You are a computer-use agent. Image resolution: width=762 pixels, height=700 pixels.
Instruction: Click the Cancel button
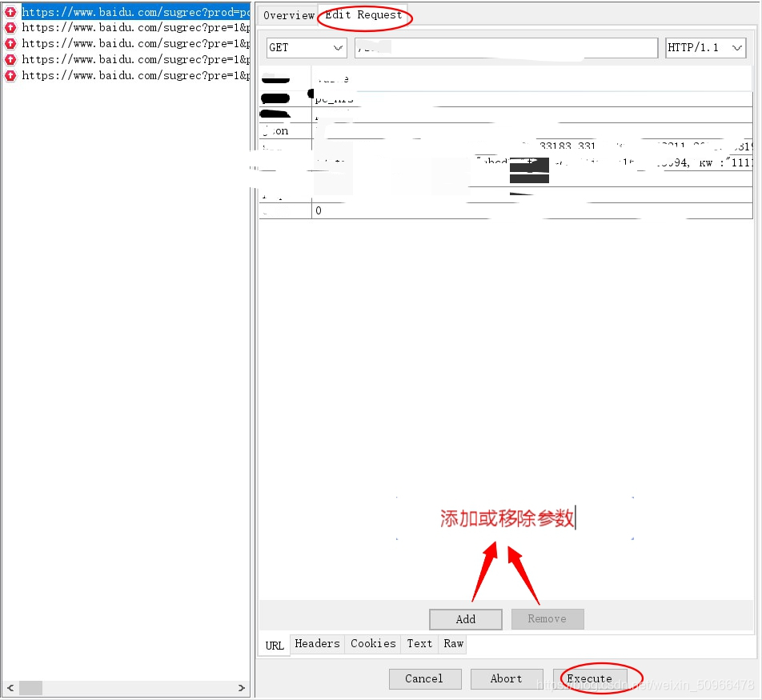425,678
